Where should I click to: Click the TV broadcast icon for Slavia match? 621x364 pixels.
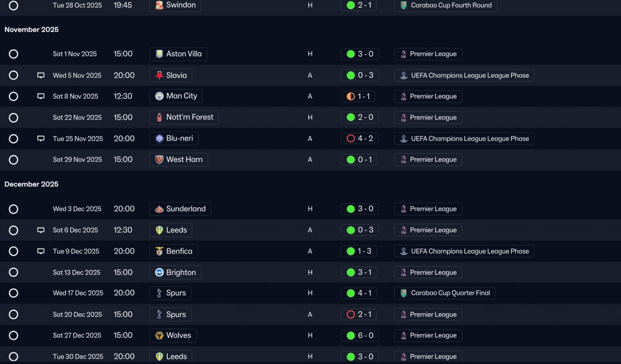[x=41, y=75]
